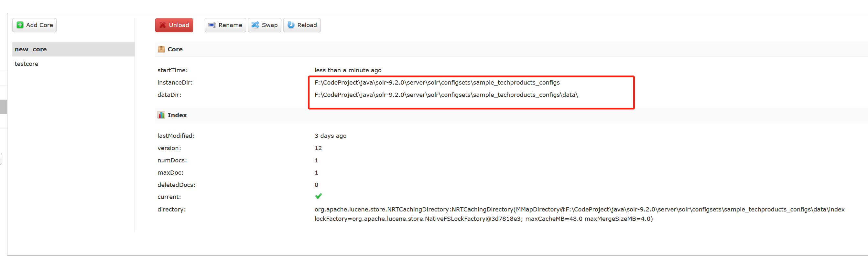The height and width of the screenshot is (256, 868).
Task: Click the dataDir label
Action: [169, 95]
